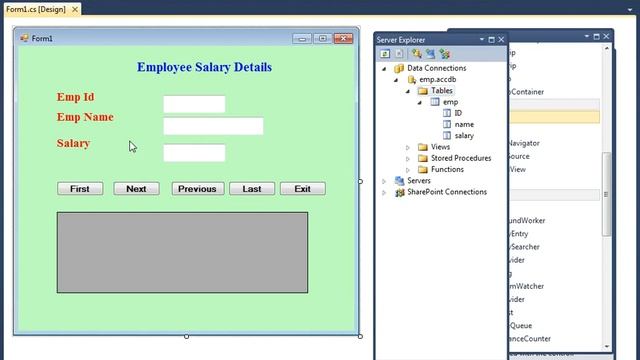Click the Stop Refresh icon in Server Explorer
Image resolution: width=640 pixels, height=360 pixels.
pos(399,54)
